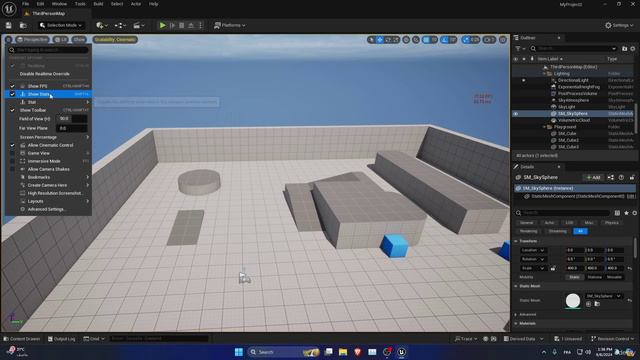Viewport: 640px width, 360px height.
Task: Toggle the Show FPS checkbox
Action: 12,86
